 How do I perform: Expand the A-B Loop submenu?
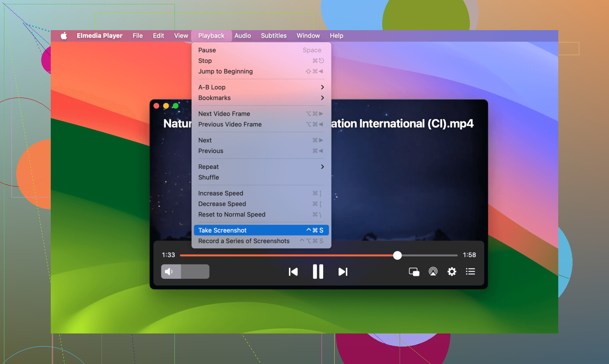pyautogui.click(x=261, y=87)
